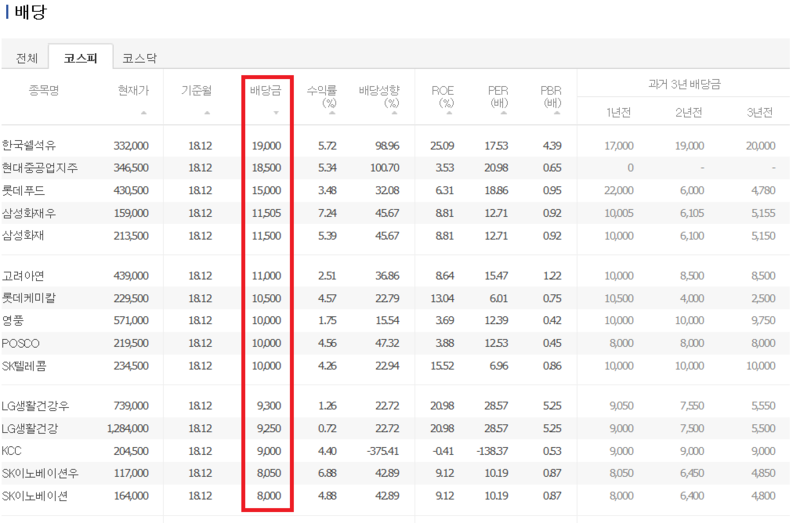Open the POSCO stock link
This screenshot has height=523, width=800.
20,343
